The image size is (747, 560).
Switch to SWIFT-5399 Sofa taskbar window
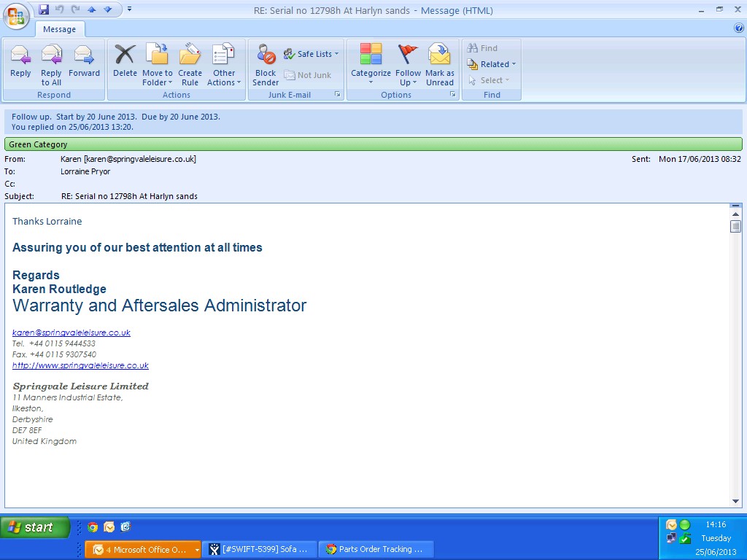coord(260,549)
